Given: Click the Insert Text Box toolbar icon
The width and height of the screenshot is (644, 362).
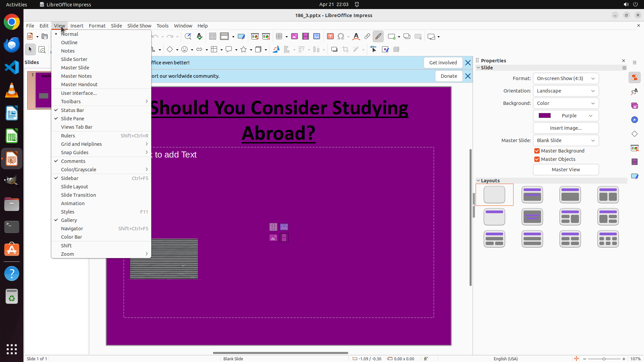Looking at the screenshot, I should [x=330, y=37].
